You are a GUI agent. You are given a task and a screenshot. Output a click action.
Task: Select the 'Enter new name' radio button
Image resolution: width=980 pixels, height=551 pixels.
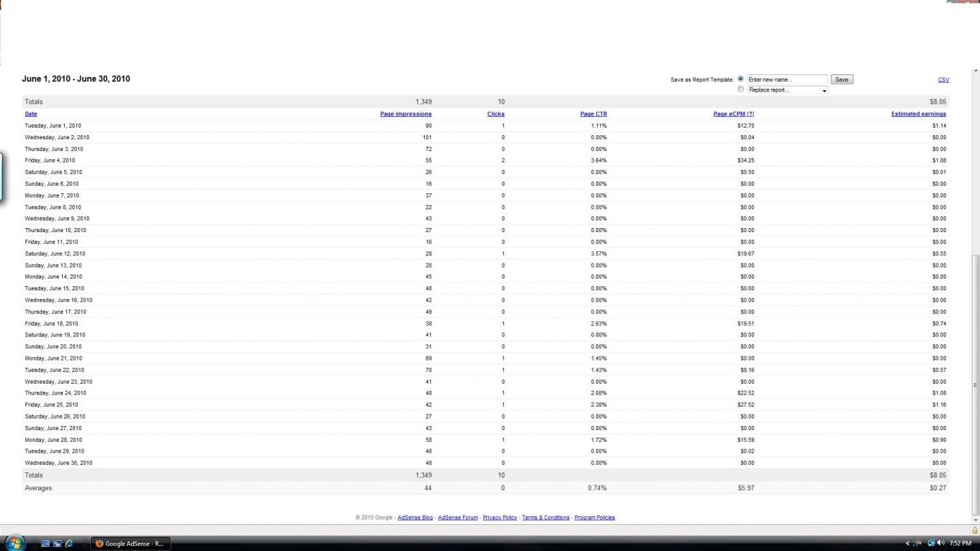click(741, 79)
